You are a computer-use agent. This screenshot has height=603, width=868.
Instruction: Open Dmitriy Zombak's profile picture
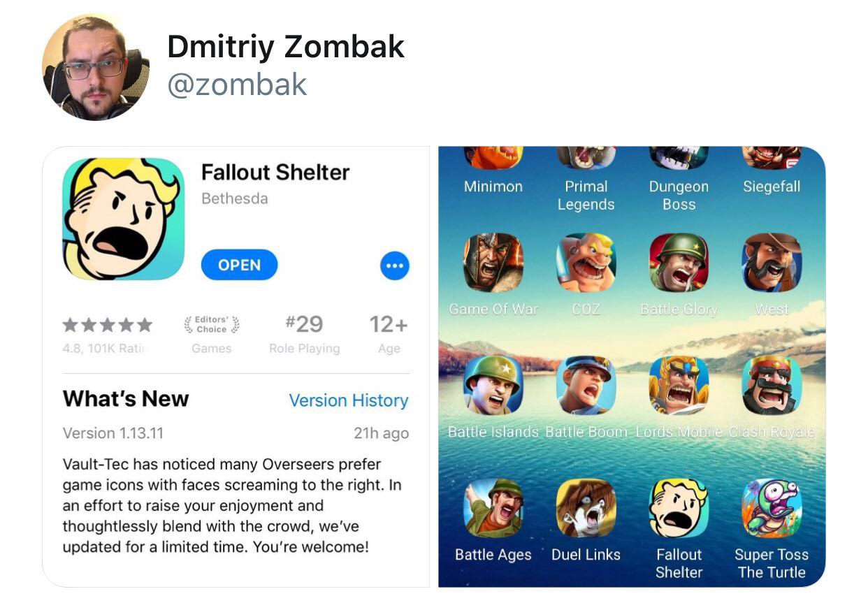(x=96, y=67)
